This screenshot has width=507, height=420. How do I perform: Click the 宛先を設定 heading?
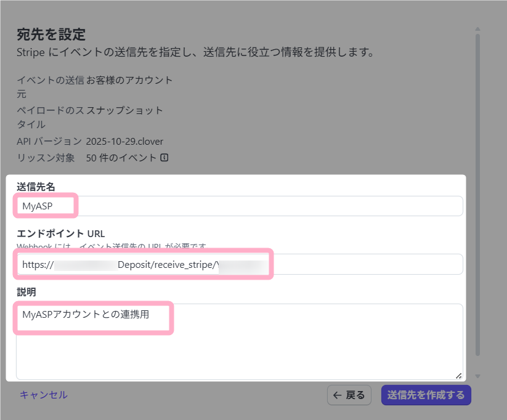[51, 34]
